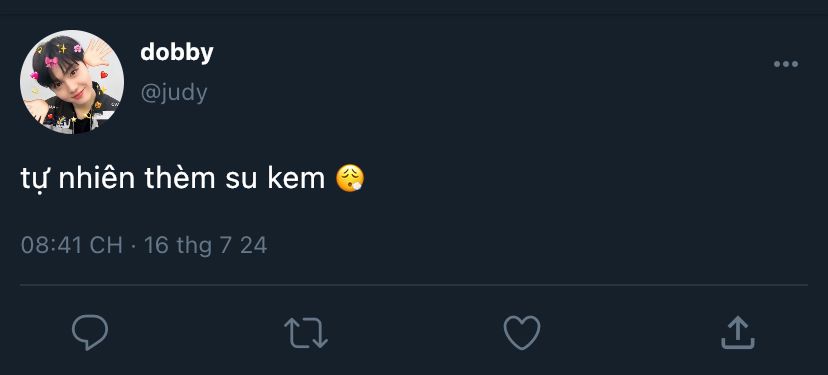Open the three-dot more options menu
Viewport: 828px width, 375px height.
click(786, 64)
